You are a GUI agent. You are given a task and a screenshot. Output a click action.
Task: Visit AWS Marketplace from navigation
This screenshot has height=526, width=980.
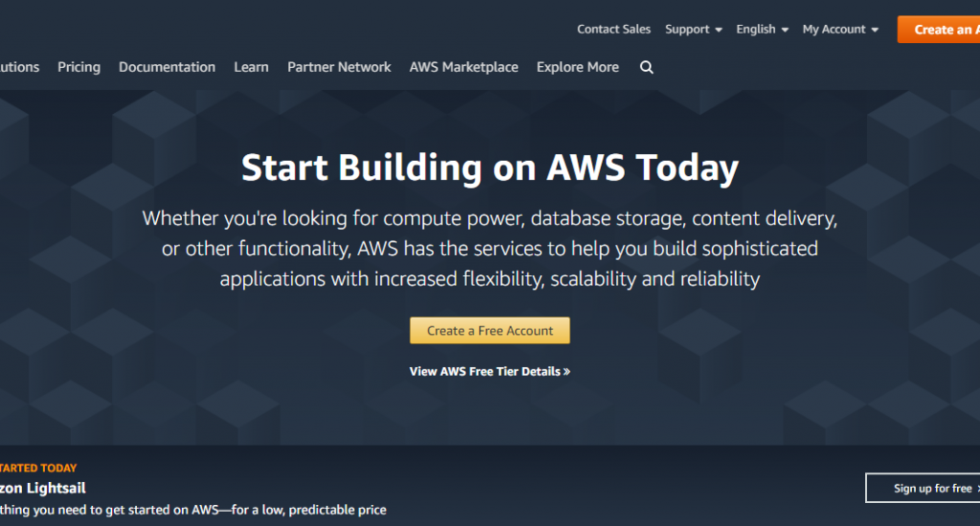pos(464,67)
